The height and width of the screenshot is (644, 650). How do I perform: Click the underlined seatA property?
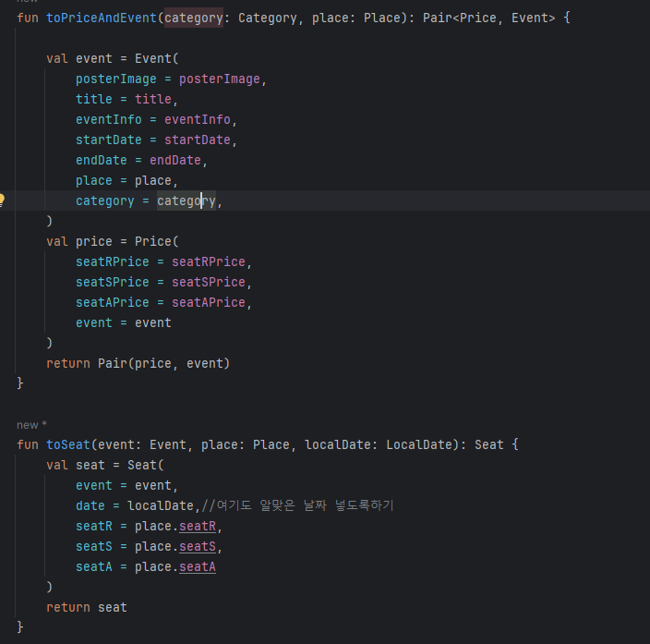[x=198, y=566]
